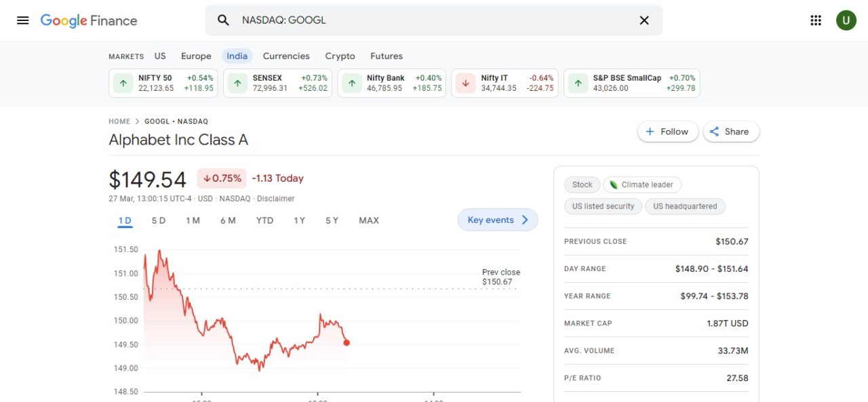
Task: Select the 5D chart range
Action: [159, 220]
